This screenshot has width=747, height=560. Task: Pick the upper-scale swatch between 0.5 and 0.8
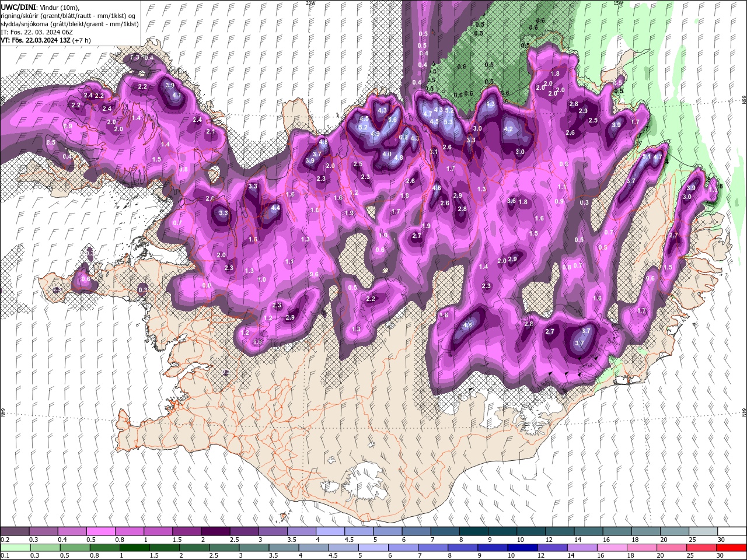tap(101, 531)
